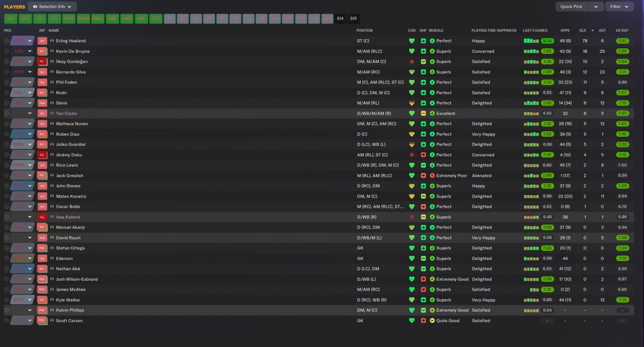This screenshot has width=644, height=347.
Task: Click Scott Carson's Quite Good morale icon
Action: point(432,320)
